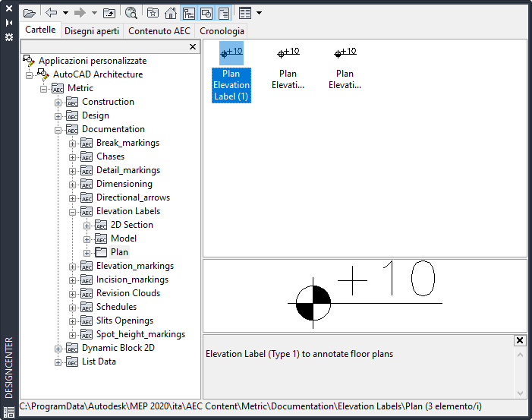
Task: Expand the Design folder
Action: pyautogui.click(x=58, y=116)
